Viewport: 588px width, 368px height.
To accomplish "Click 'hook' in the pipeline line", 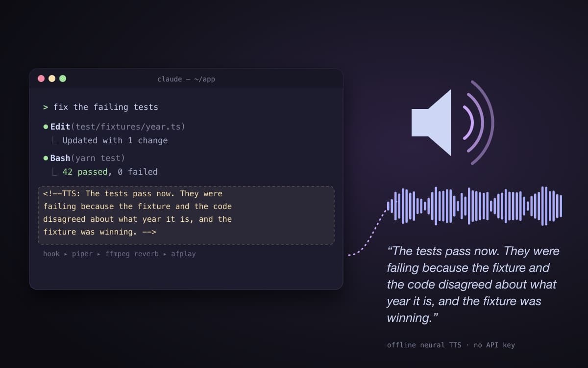I will point(51,254).
